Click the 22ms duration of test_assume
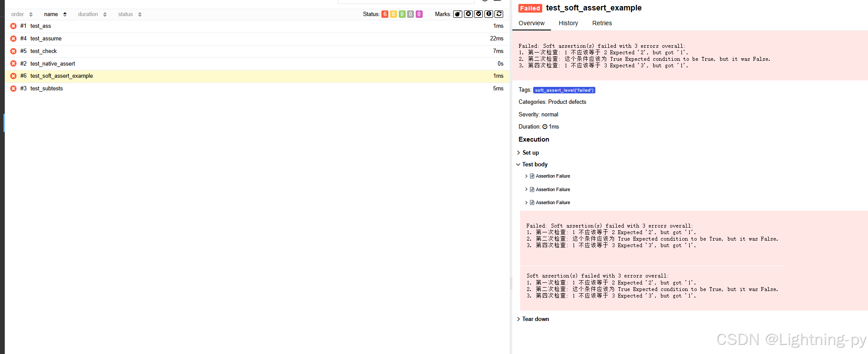Screen dimensions: 868x354 [x=497, y=39]
